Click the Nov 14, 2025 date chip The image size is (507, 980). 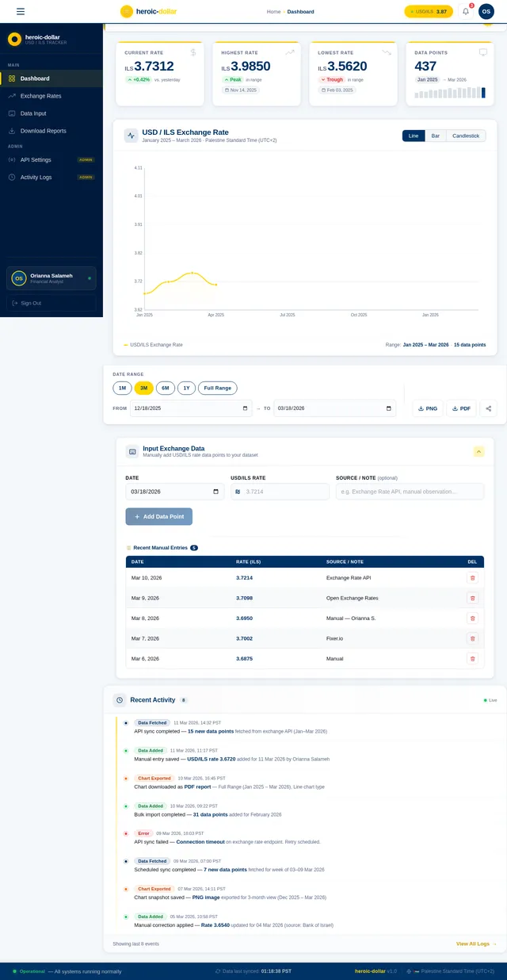point(241,90)
